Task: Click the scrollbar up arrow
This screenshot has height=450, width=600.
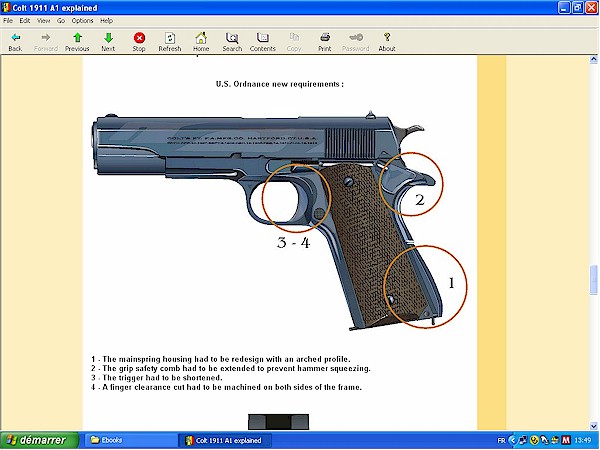Action: [x=593, y=59]
